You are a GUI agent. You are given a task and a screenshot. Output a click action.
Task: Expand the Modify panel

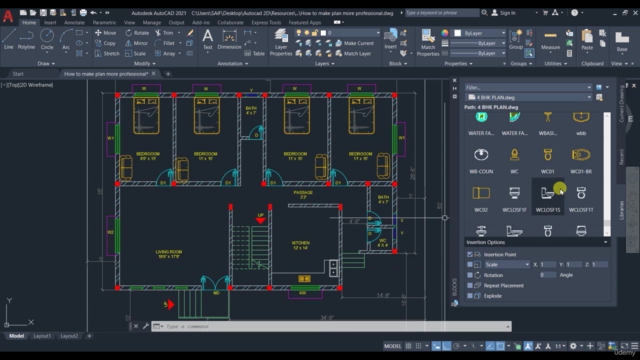click(x=145, y=63)
